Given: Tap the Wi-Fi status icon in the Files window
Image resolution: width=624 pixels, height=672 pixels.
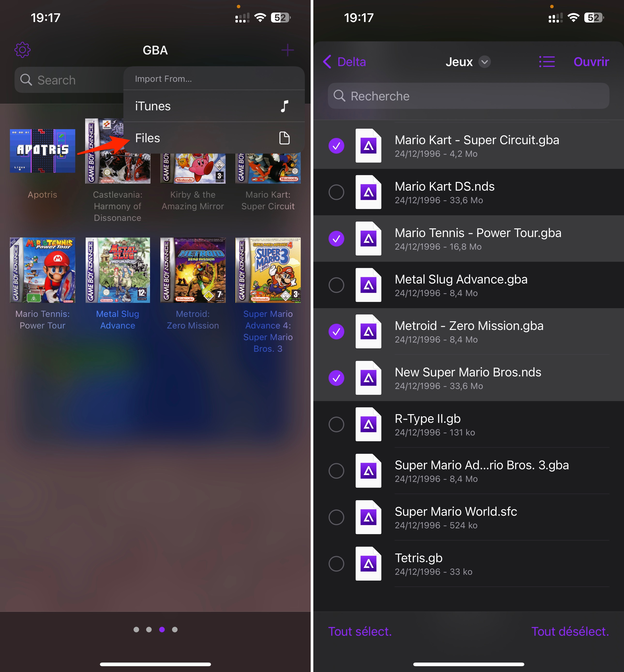Looking at the screenshot, I should pyautogui.click(x=574, y=18).
